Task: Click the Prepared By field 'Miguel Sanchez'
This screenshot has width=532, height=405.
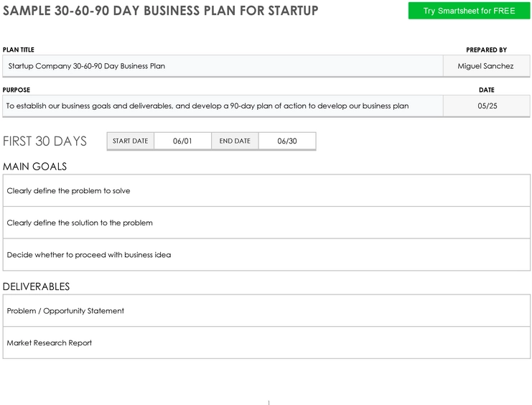Action: coord(487,66)
